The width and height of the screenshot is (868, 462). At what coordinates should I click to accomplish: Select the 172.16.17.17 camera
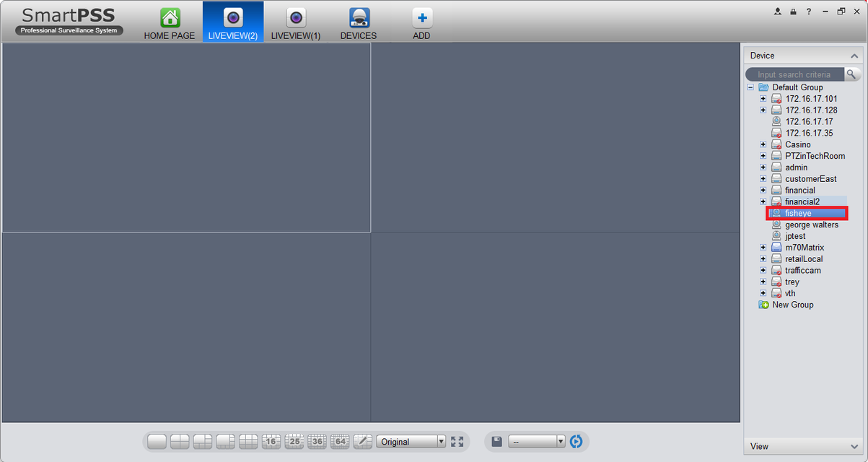(x=809, y=122)
